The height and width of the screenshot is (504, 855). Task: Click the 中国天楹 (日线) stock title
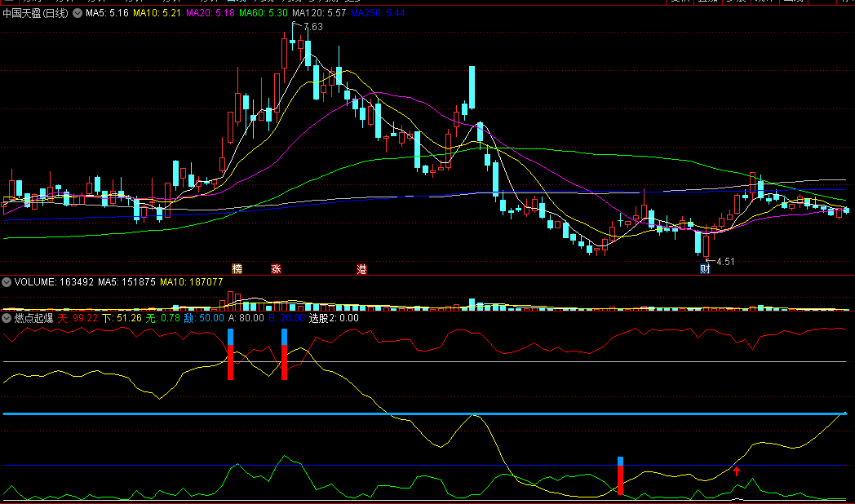36,13
